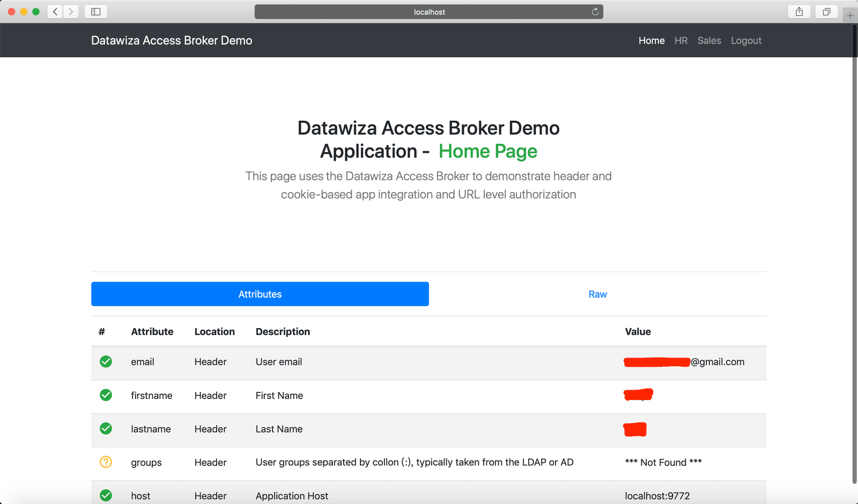Click the orange question icon for groups row

pyautogui.click(x=106, y=462)
